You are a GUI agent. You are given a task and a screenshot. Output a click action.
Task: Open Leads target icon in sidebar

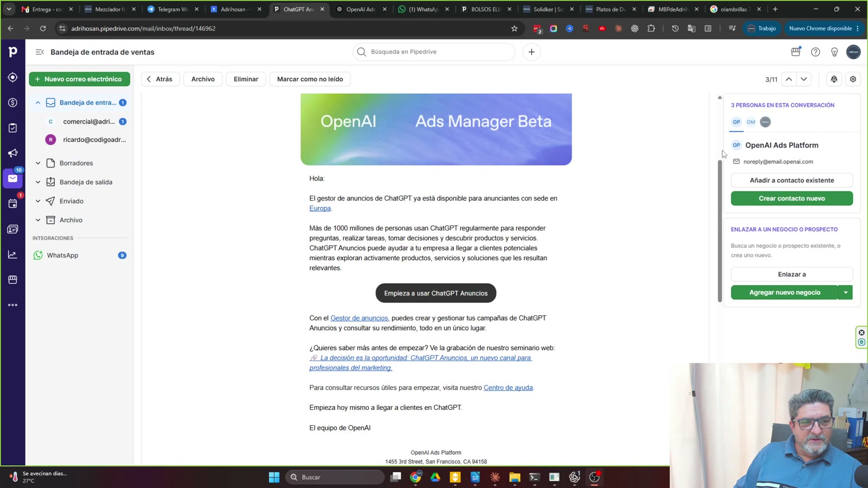(x=12, y=78)
